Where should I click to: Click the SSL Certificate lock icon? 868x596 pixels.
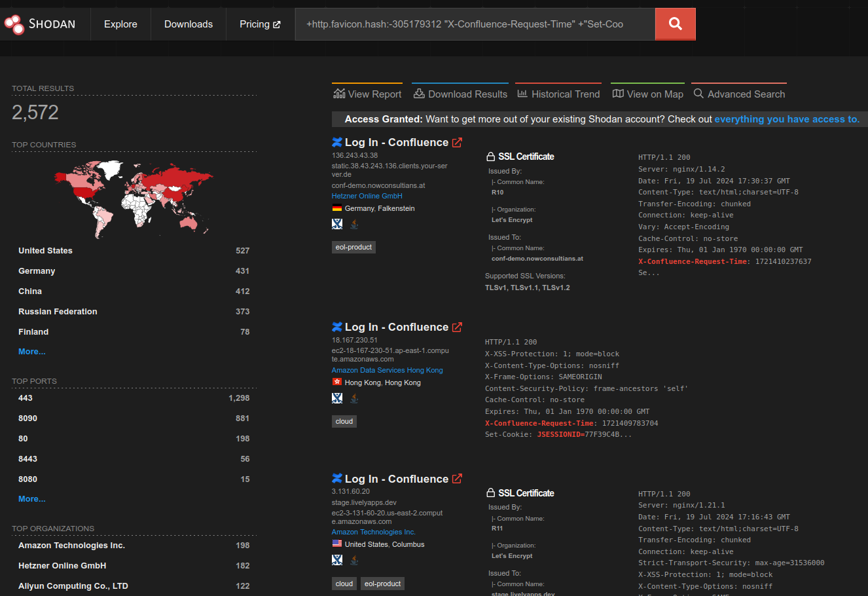(490, 156)
